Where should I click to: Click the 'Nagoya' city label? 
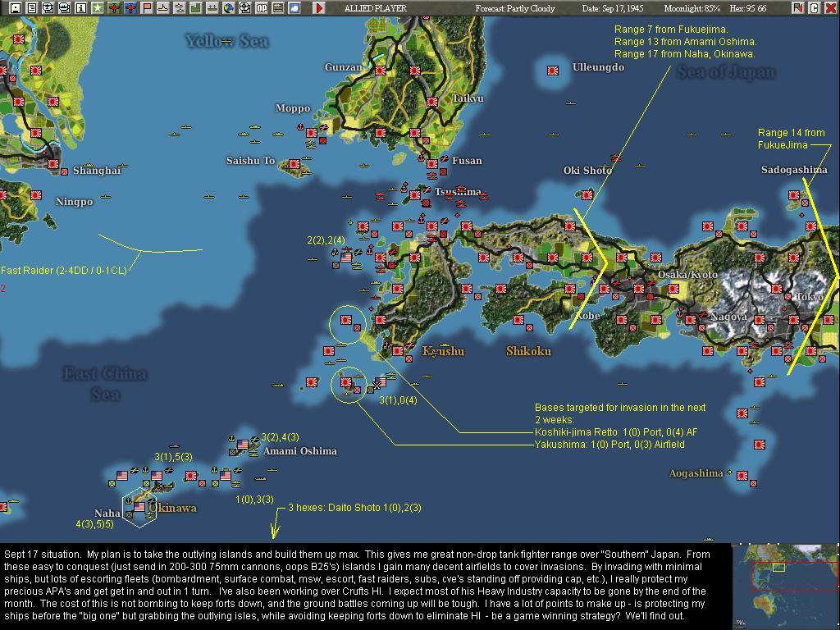[728, 316]
